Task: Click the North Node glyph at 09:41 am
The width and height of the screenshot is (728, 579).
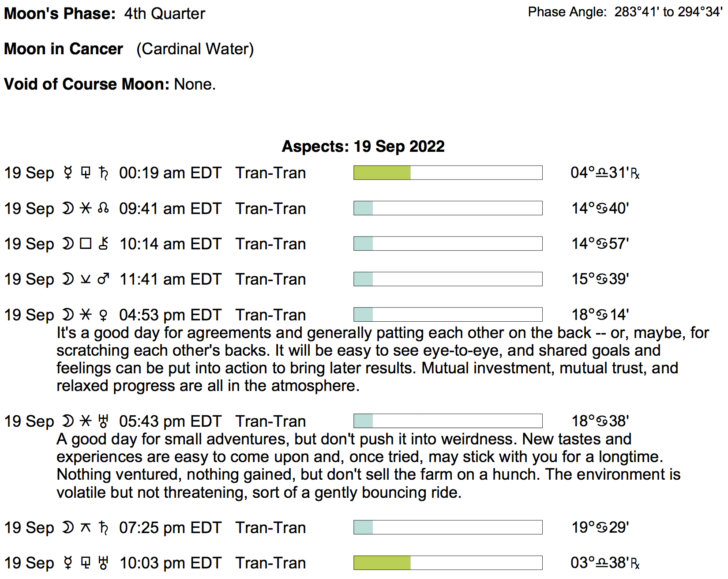Action: point(103,208)
